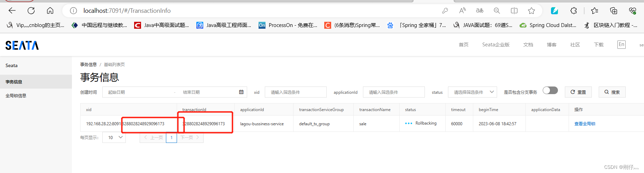Click the SEATA logo
Viewport: 644px width, 173px height.
point(22,45)
